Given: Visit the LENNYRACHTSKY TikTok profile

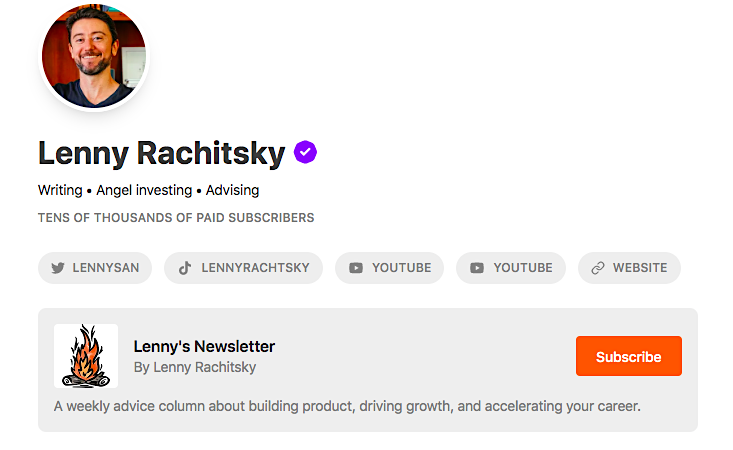Looking at the screenshot, I should [x=254, y=268].
